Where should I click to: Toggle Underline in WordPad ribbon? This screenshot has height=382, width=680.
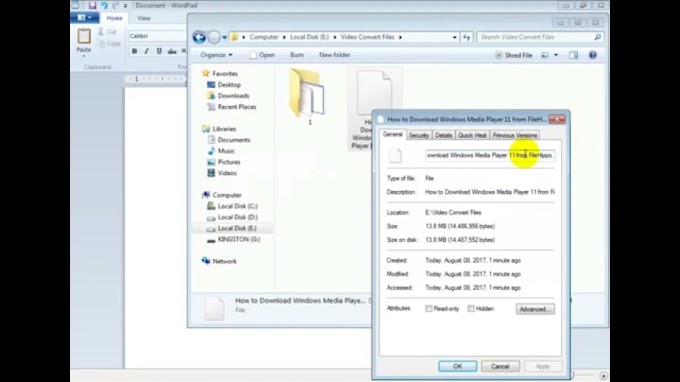159,51
